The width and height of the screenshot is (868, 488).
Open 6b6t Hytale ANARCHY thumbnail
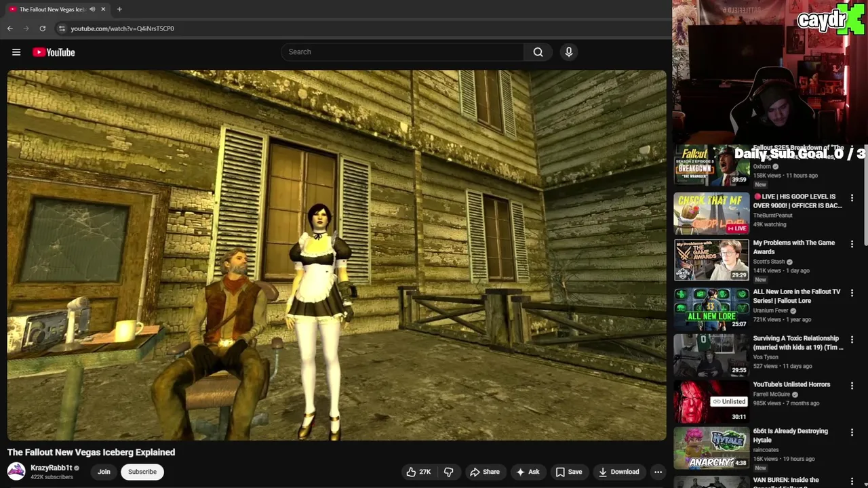(x=711, y=449)
